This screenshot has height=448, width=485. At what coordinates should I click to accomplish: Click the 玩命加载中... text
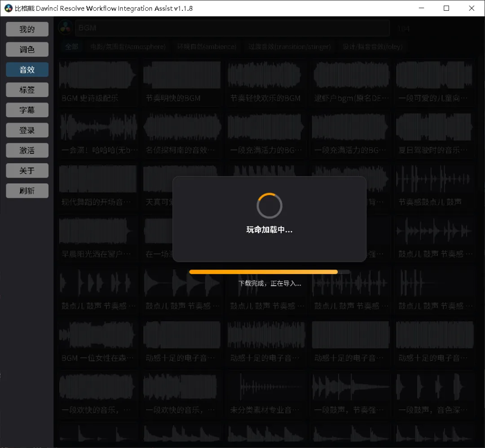[x=269, y=230]
